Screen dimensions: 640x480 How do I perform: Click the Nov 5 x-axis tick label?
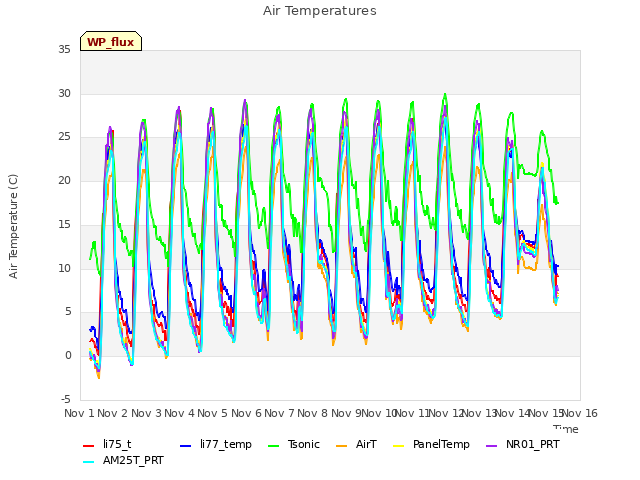click(212, 413)
